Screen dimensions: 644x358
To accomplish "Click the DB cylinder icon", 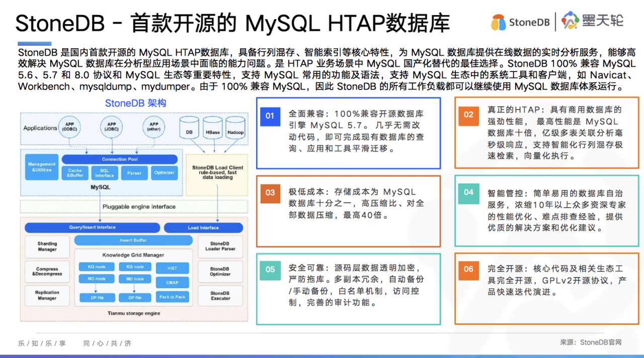I will pyautogui.click(x=189, y=128).
